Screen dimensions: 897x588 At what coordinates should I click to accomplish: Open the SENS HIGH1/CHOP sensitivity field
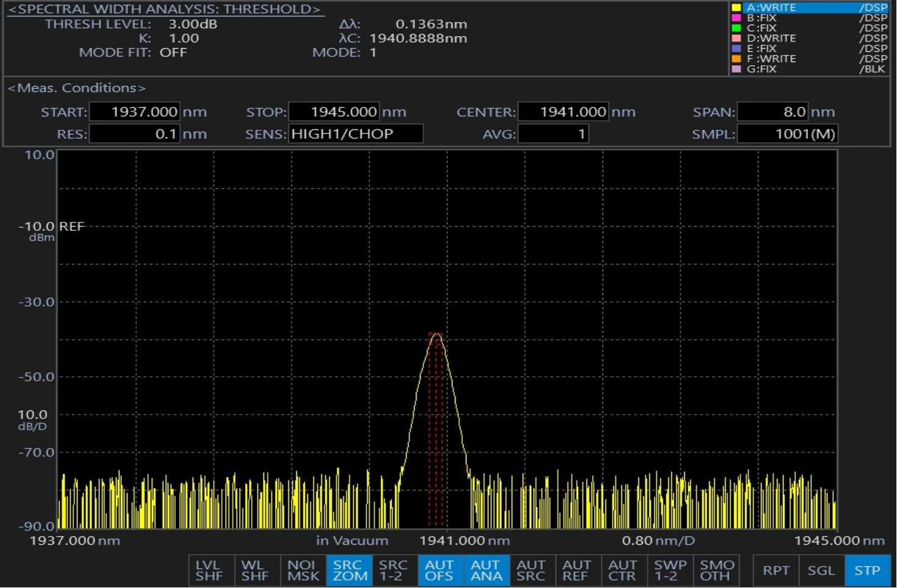(356, 133)
